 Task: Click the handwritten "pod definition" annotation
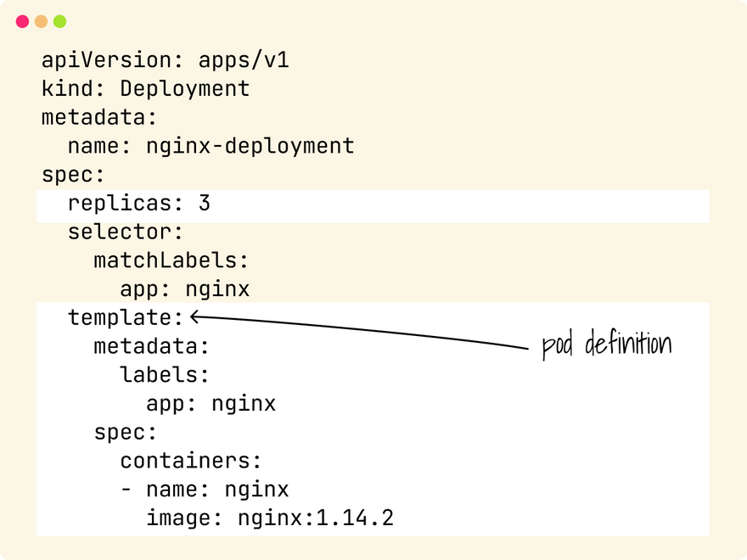click(x=606, y=346)
